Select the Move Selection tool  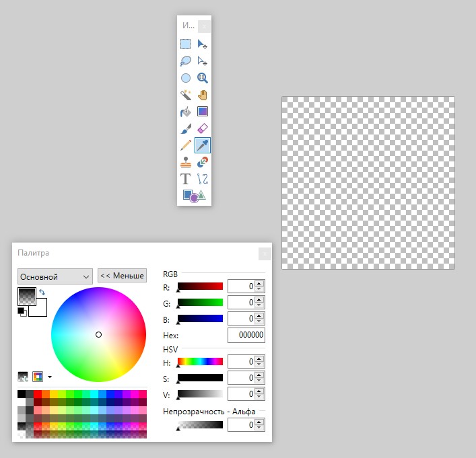(203, 61)
